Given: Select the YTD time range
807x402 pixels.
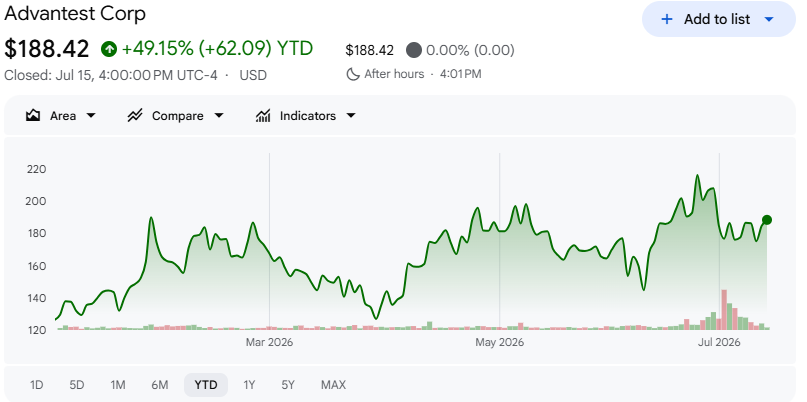Looking at the screenshot, I should [x=206, y=384].
